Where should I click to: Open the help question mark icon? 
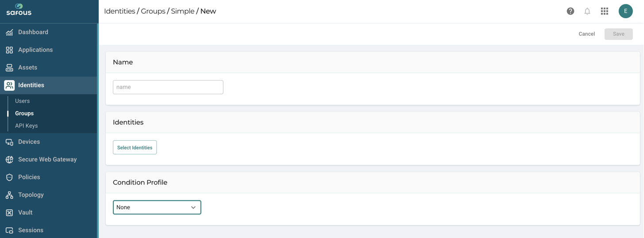click(570, 11)
